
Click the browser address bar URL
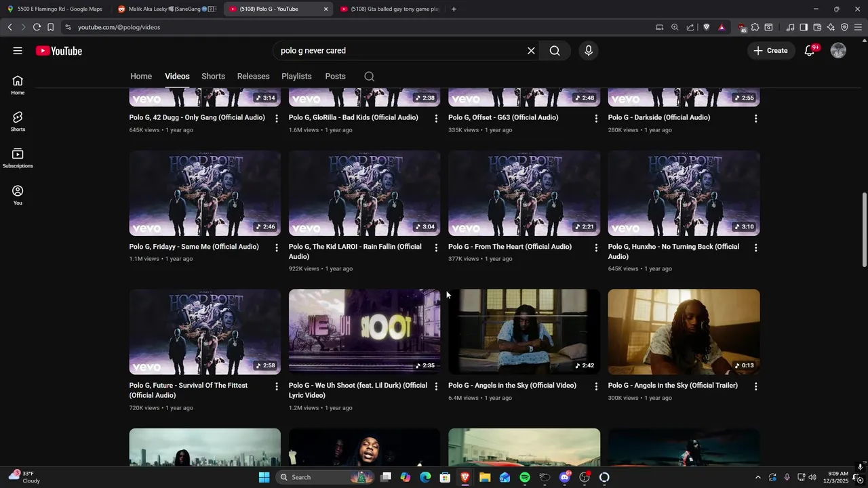[x=119, y=27]
